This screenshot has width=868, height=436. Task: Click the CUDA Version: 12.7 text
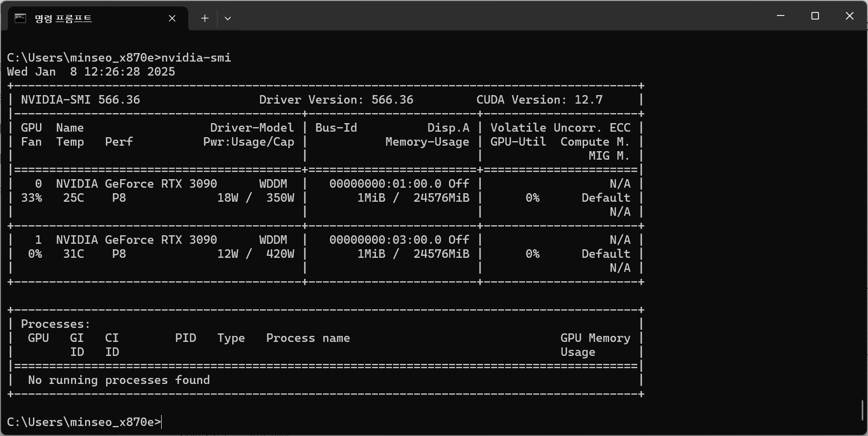click(x=540, y=100)
